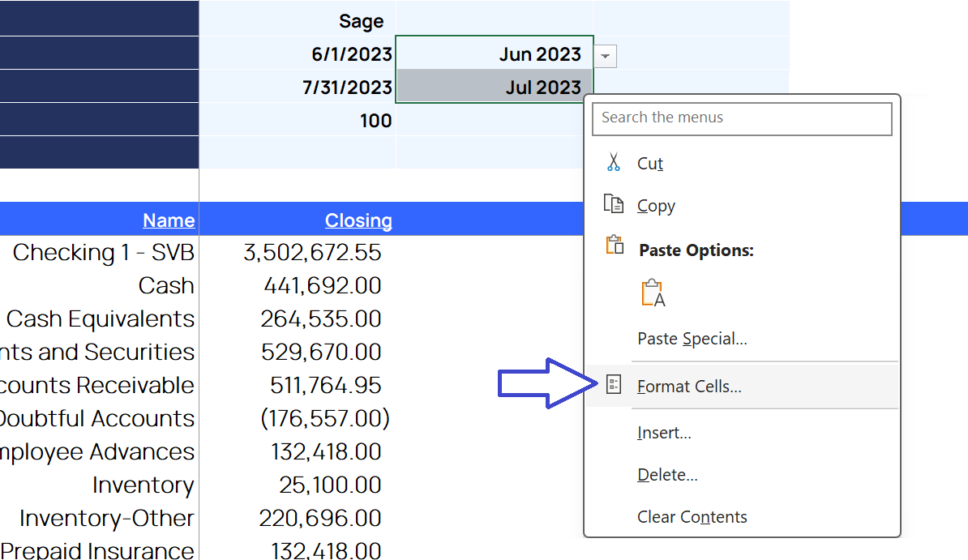Choose Paste Special from context menu
This screenshot has width=968, height=560.
point(692,339)
